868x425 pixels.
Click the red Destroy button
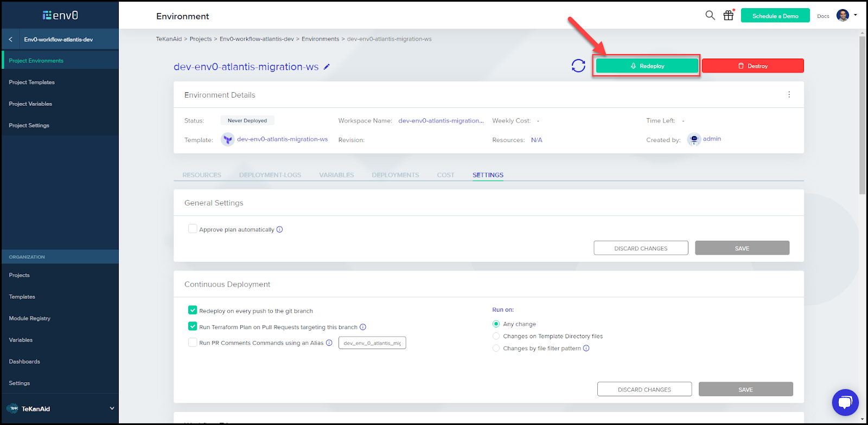coord(753,66)
